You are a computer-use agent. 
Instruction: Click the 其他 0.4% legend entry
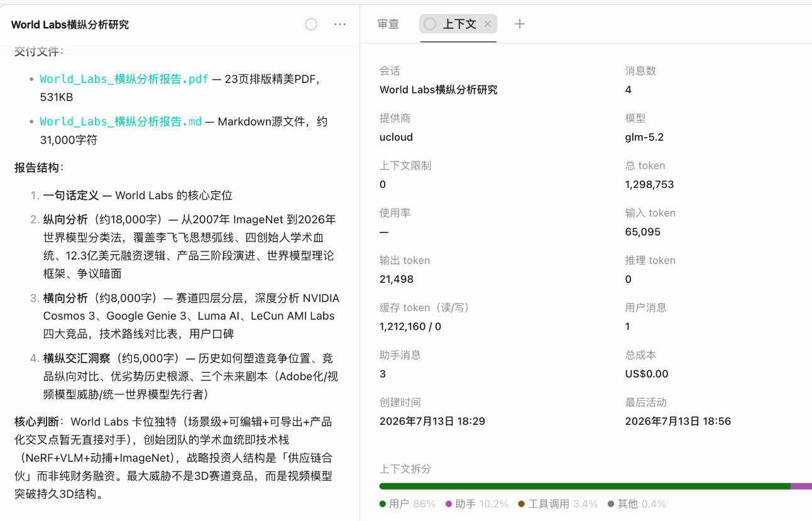pyautogui.click(x=637, y=504)
